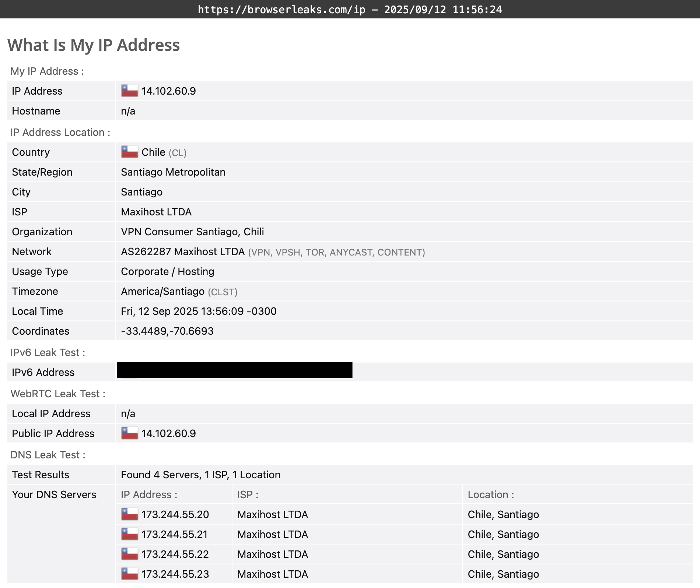
Task: Click DNS server IP 173.244.55.21
Action: click(x=175, y=534)
